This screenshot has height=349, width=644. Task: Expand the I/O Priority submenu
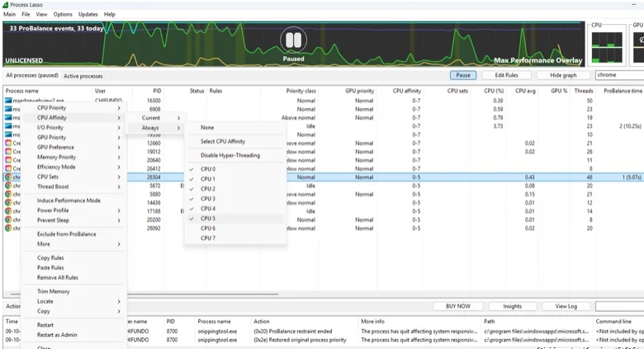click(74, 128)
